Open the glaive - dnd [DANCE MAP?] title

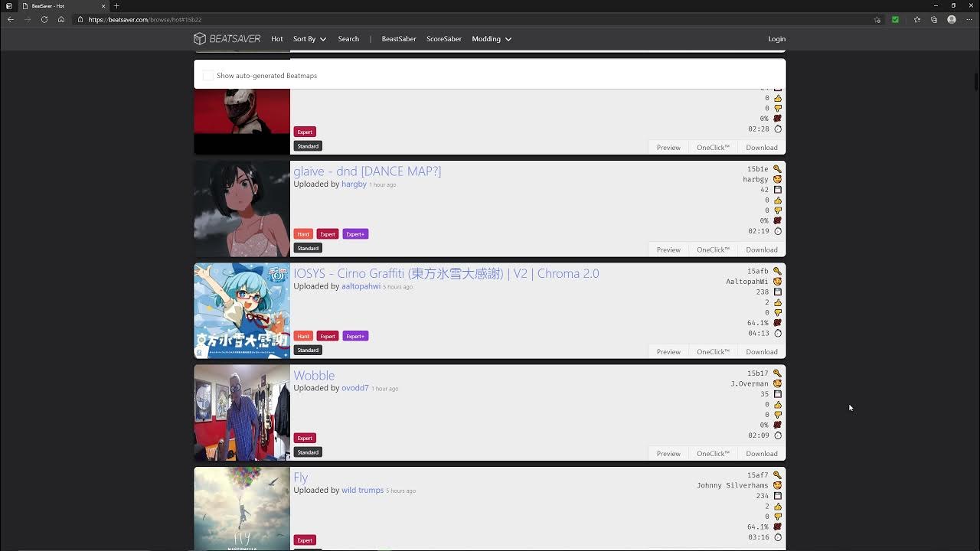pos(367,171)
